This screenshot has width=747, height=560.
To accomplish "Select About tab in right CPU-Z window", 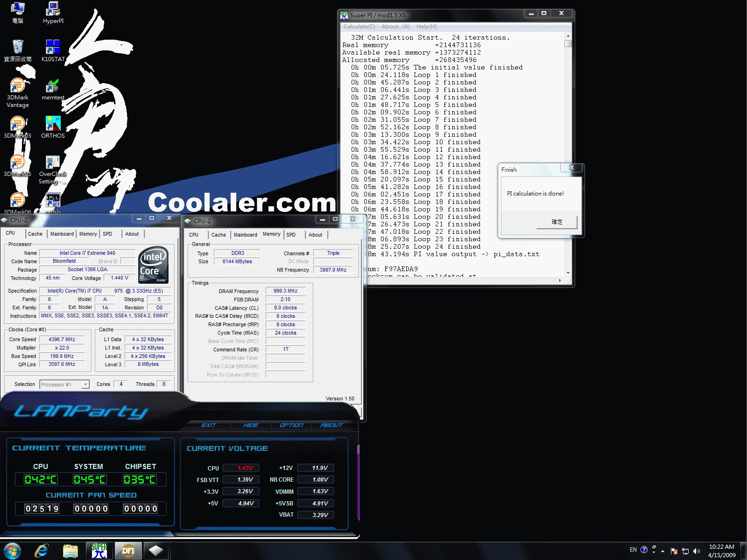I will pyautogui.click(x=316, y=235).
